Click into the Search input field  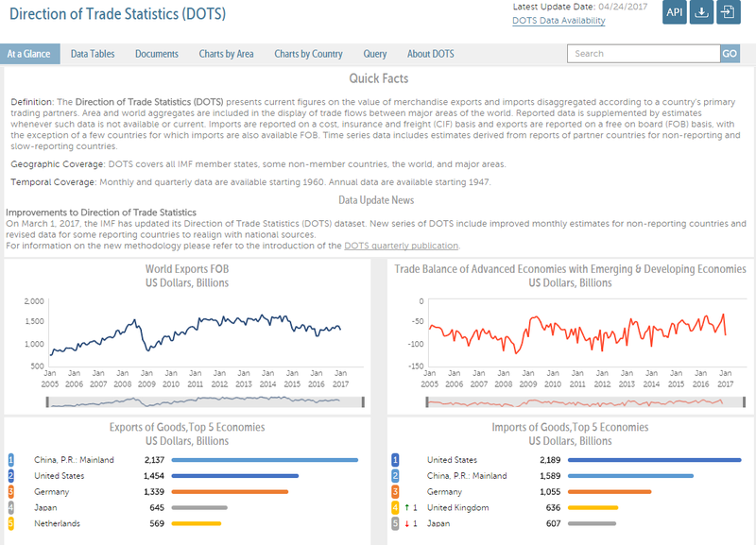[x=644, y=54]
